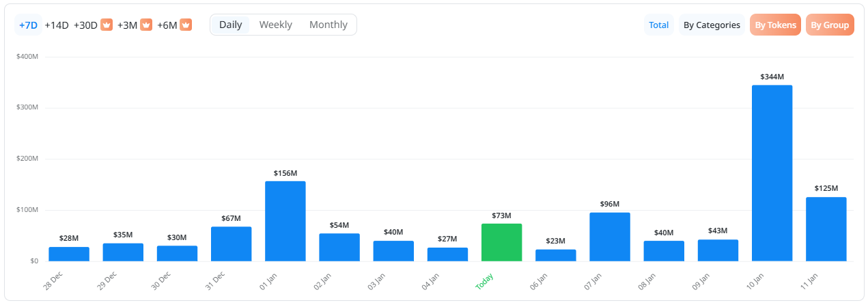Click the $344M bar for 10 Jan

tap(772, 173)
